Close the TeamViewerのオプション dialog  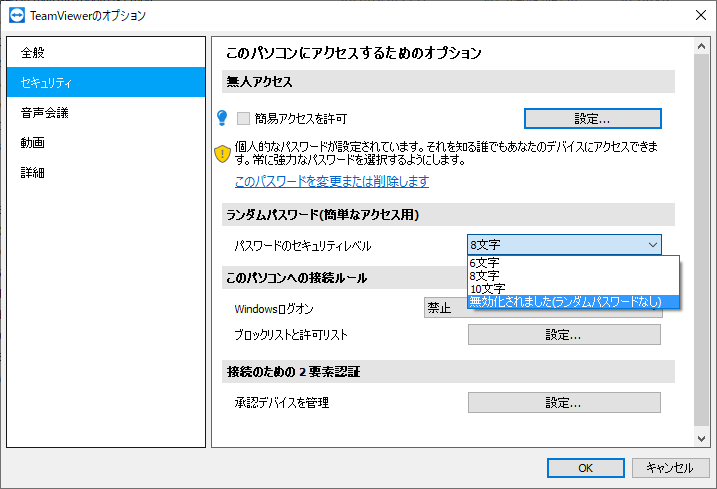(x=701, y=15)
